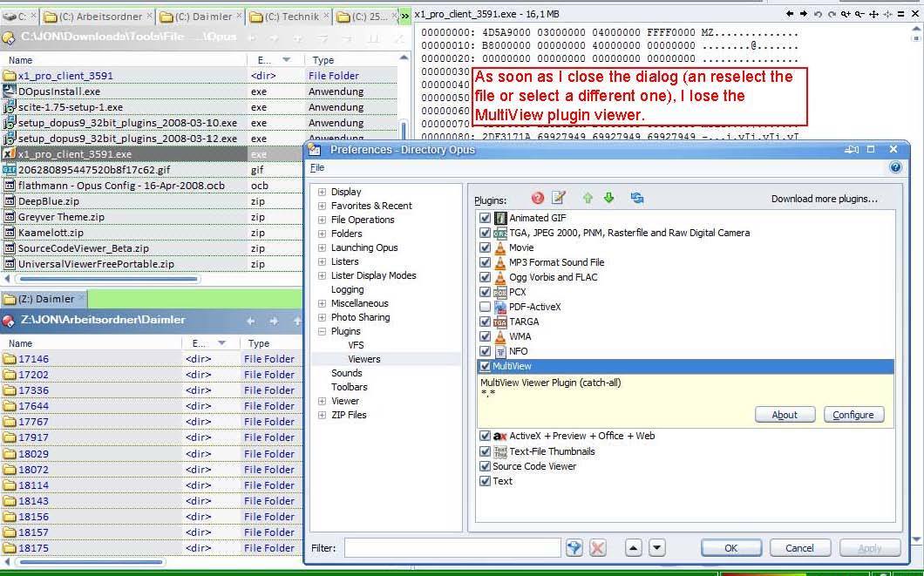924x576 pixels.
Task: Click the blue refresh plugins icon
Action: coord(636,198)
